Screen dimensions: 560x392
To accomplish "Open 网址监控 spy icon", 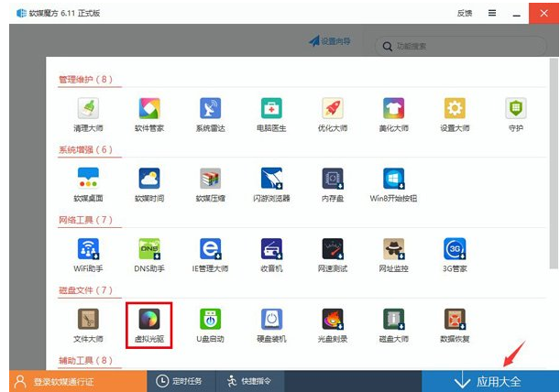I will [393, 256].
